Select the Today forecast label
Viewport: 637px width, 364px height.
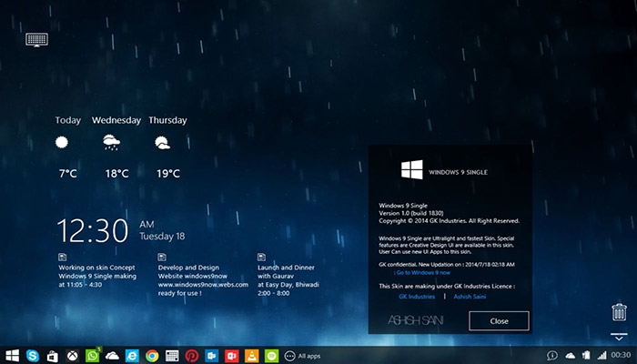click(x=68, y=120)
